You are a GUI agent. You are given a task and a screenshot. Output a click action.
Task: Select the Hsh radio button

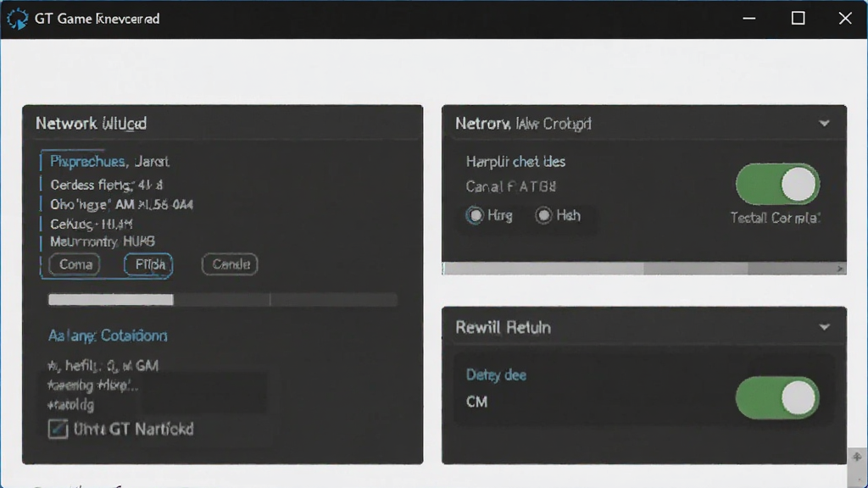[543, 215]
